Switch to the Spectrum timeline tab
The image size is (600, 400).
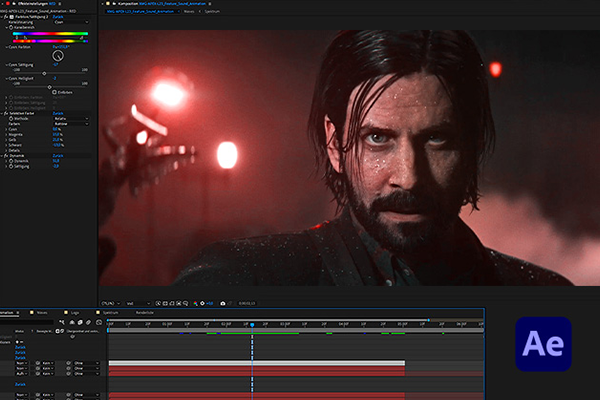point(111,313)
